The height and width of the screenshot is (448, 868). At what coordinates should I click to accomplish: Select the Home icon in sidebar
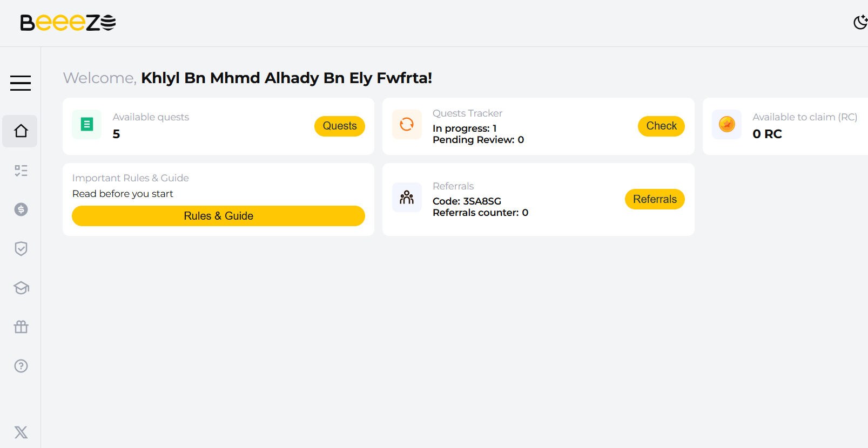tap(21, 131)
